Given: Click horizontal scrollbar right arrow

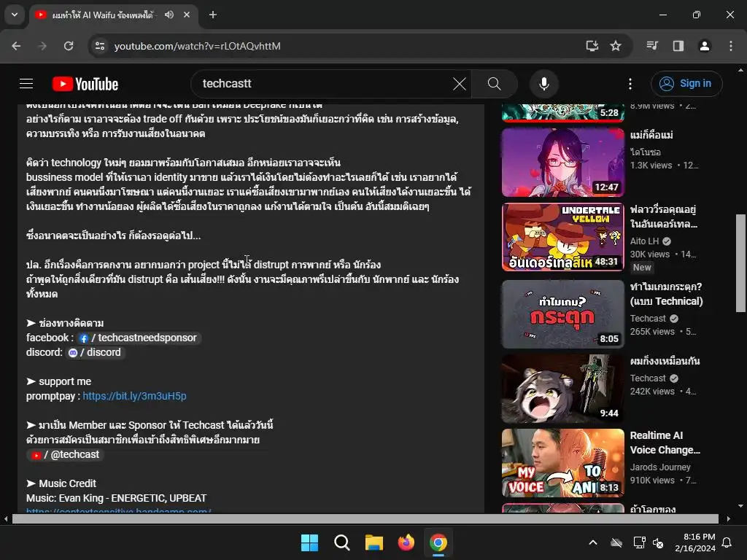Looking at the screenshot, I should pos(729,518).
